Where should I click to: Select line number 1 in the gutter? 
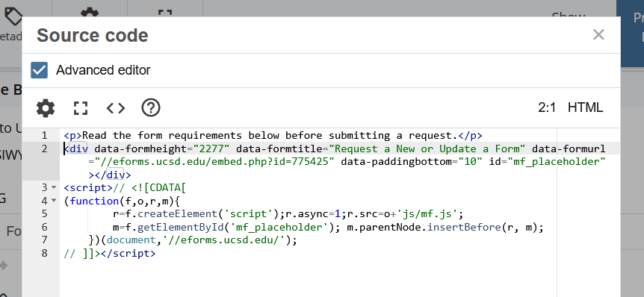[x=44, y=135]
